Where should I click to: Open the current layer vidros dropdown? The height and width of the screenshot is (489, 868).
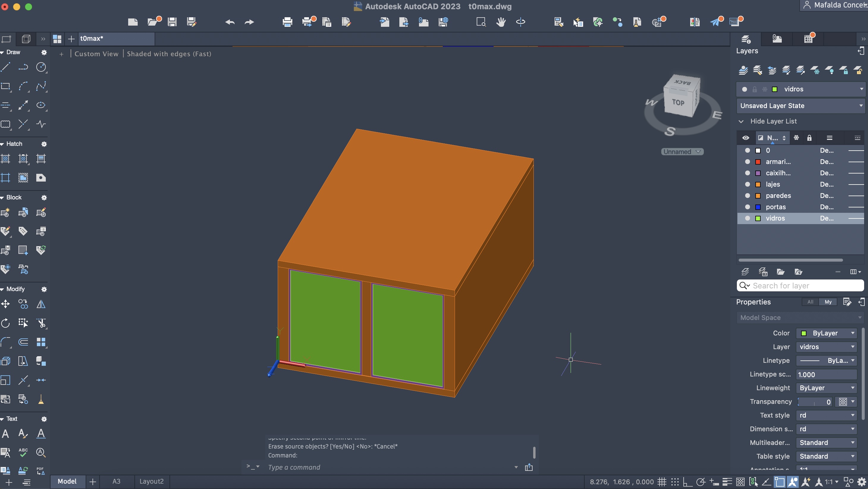(x=861, y=89)
